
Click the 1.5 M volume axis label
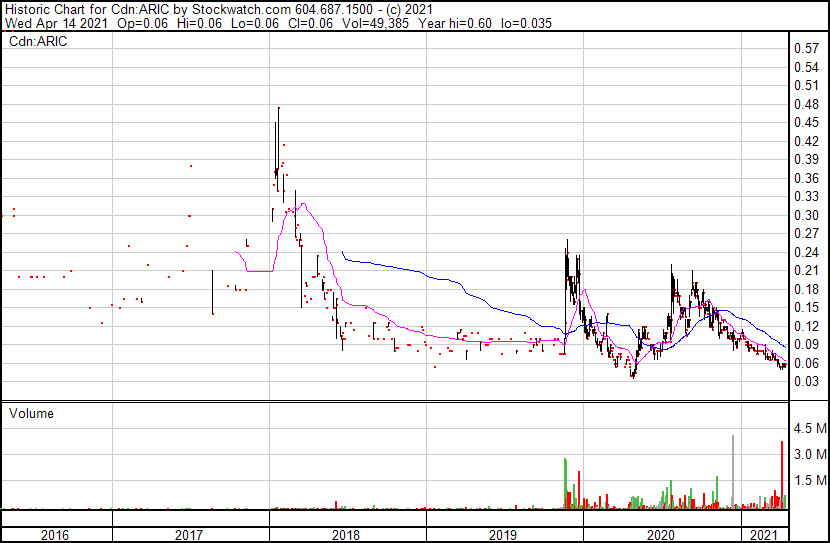pyautogui.click(x=809, y=481)
